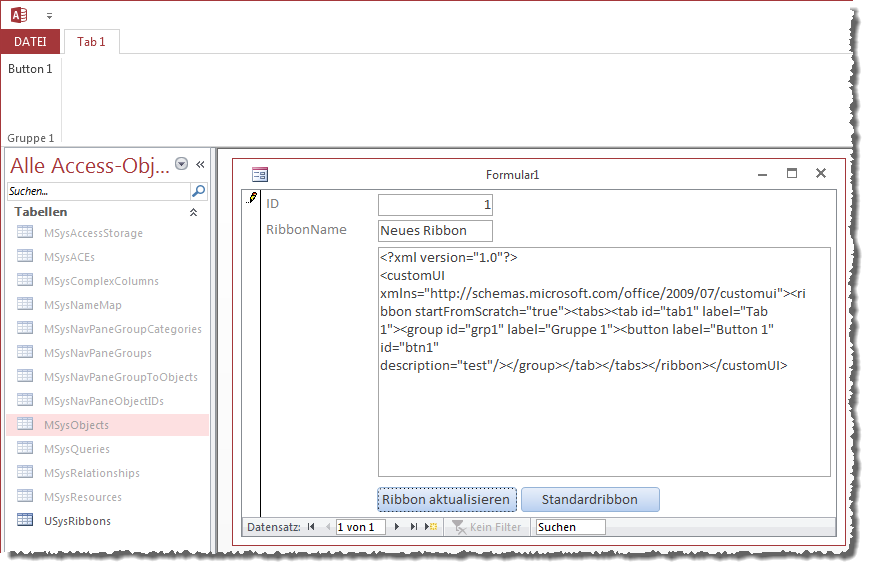
Task: Open Customize Quick Access Toolbar dropdown
Action: [50, 16]
